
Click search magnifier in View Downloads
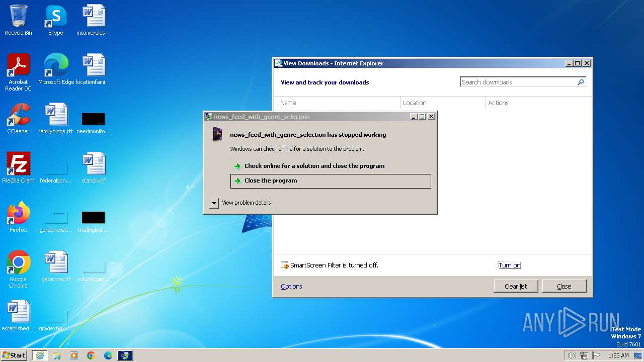581,82
